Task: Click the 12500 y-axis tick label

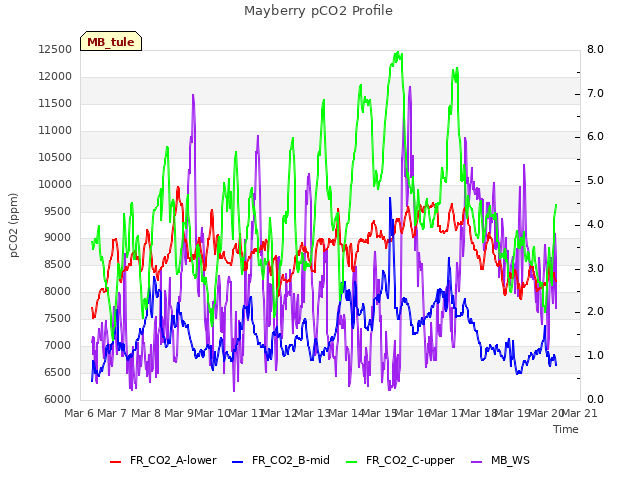Action: [55, 50]
